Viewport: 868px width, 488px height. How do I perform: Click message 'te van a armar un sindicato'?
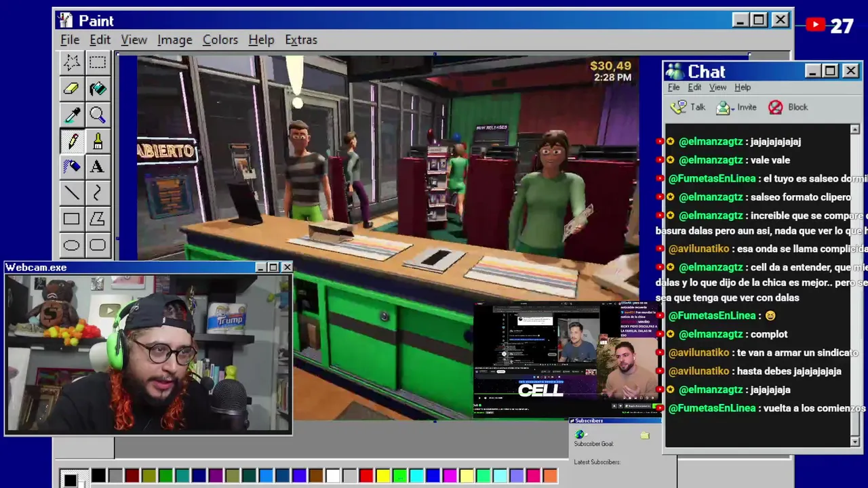pyautogui.click(x=797, y=352)
